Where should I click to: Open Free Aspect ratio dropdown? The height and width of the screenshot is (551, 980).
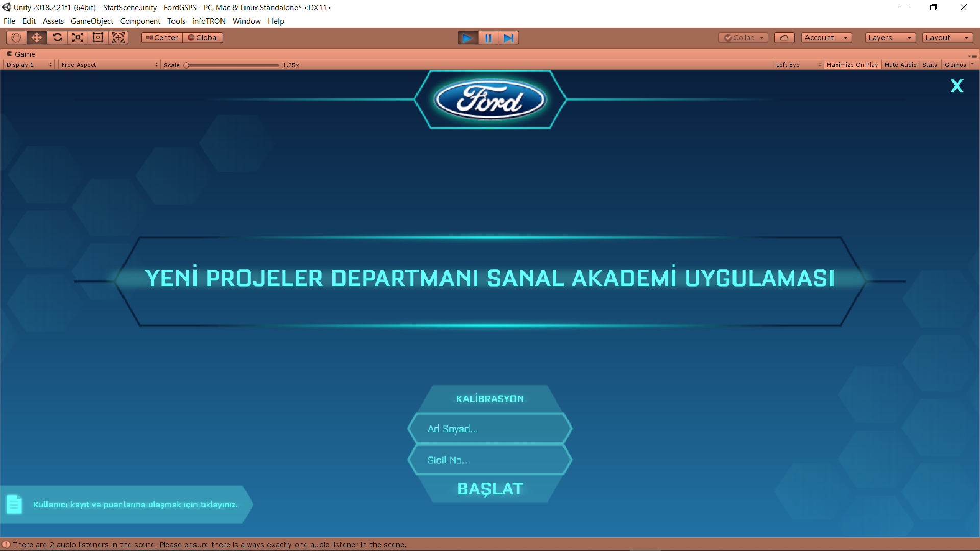point(109,65)
